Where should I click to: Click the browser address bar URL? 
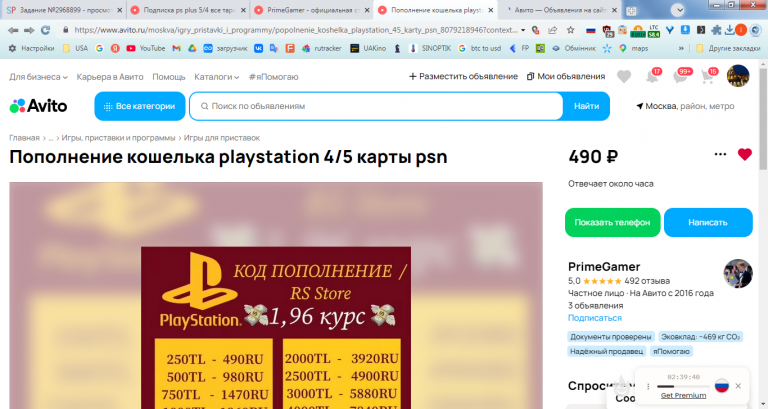tap(296, 30)
